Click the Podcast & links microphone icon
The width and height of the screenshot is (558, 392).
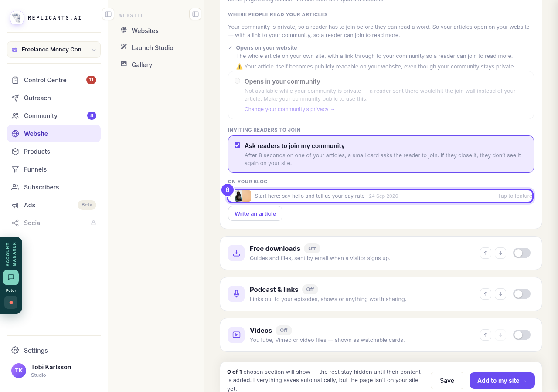236,294
